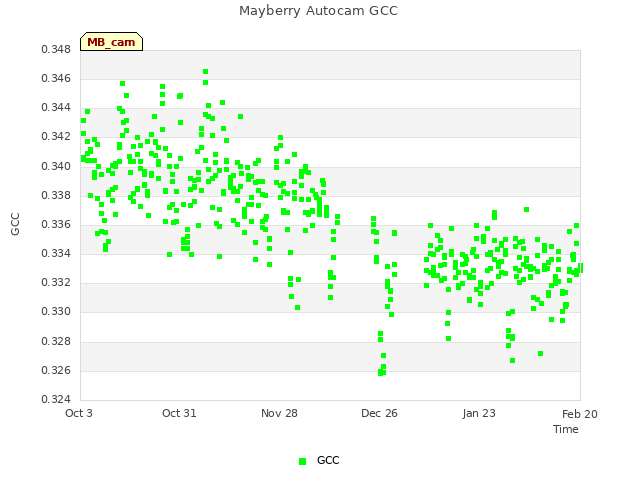Click the 0.348 y-axis value

pos(56,49)
